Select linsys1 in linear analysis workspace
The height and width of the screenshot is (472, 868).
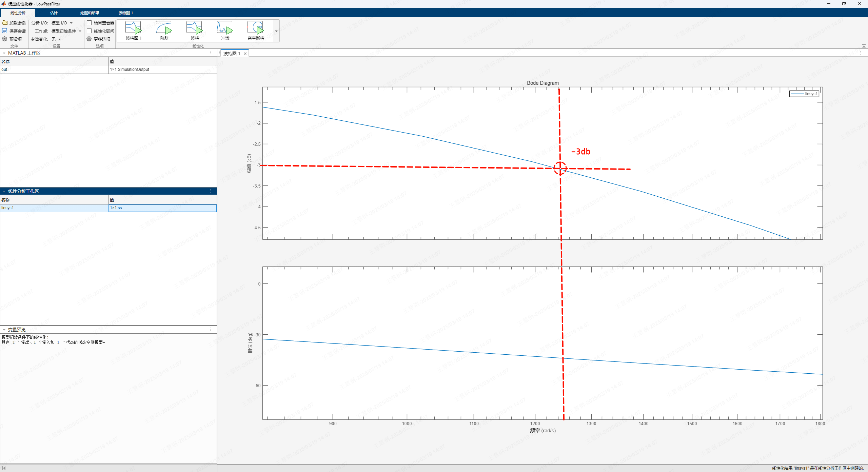(x=7, y=208)
